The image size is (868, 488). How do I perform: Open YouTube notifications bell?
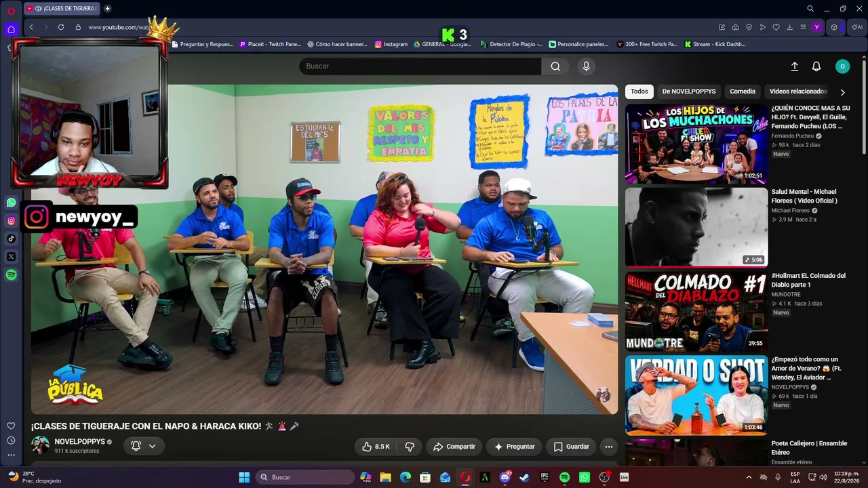pyautogui.click(x=816, y=66)
